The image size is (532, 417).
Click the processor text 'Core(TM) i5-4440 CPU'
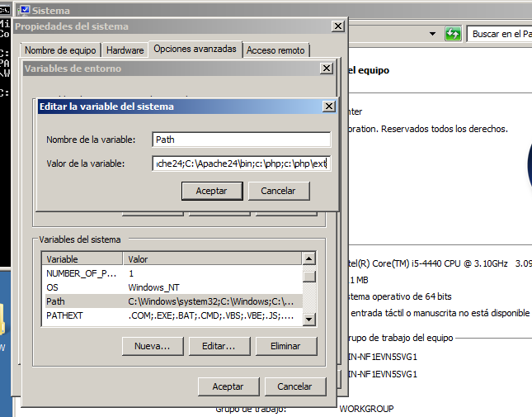point(417,264)
